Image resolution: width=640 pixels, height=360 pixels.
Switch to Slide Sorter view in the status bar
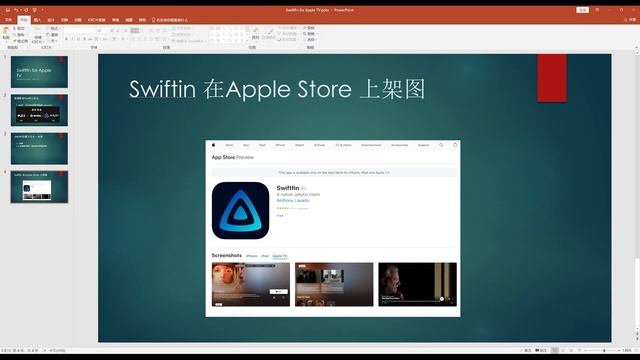pyautogui.click(x=563, y=350)
